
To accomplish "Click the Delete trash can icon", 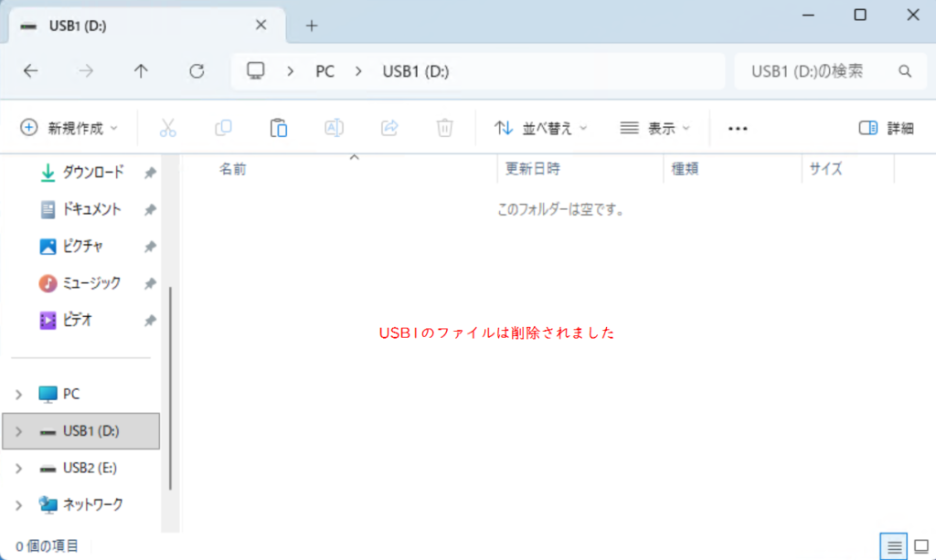I will [x=444, y=128].
